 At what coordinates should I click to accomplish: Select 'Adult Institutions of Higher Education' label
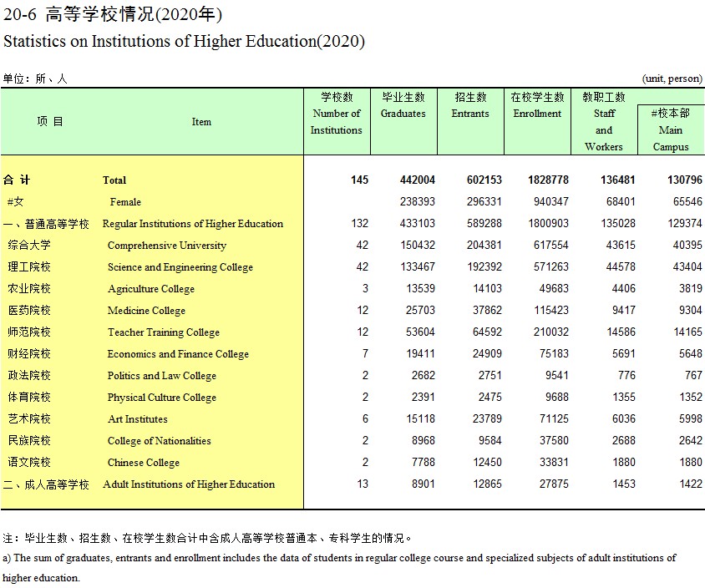[x=189, y=484]
